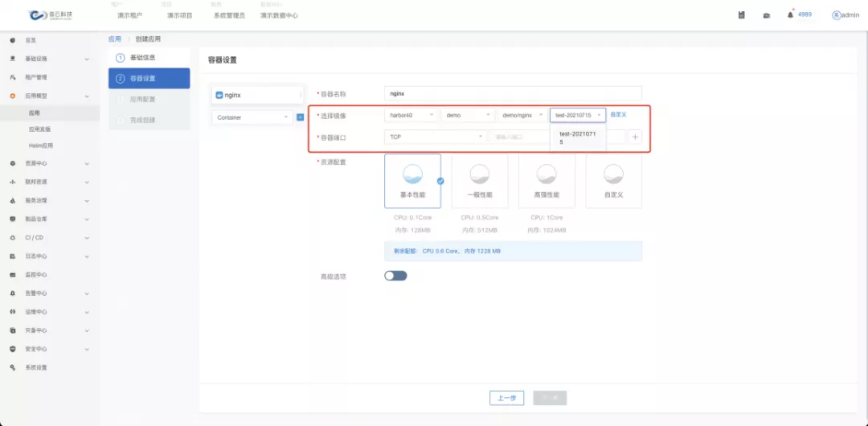
Task: Select the 一般性能 resource preset card
Action: (x=479, y=181)
